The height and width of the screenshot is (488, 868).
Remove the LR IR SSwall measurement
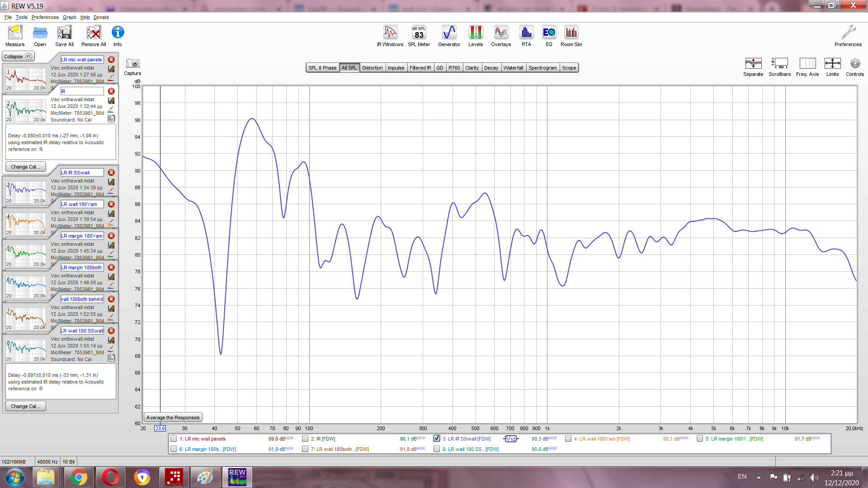tap(111, 173)
